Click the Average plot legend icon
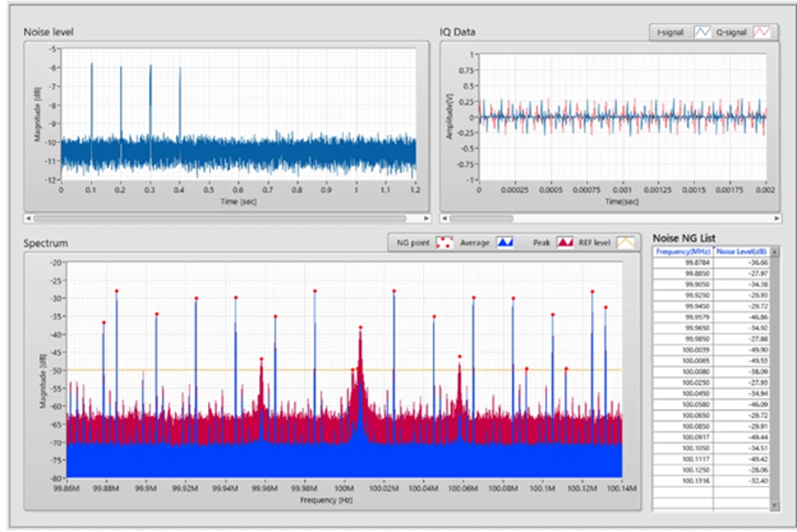Screen dimensions: 797x532 (x=505, y=243)
